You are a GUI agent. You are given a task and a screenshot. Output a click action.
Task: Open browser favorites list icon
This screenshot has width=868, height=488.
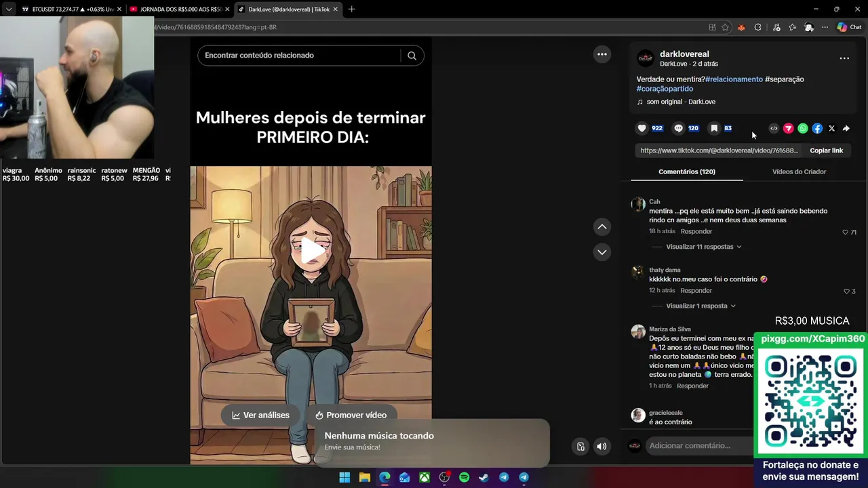coord(792,27)
